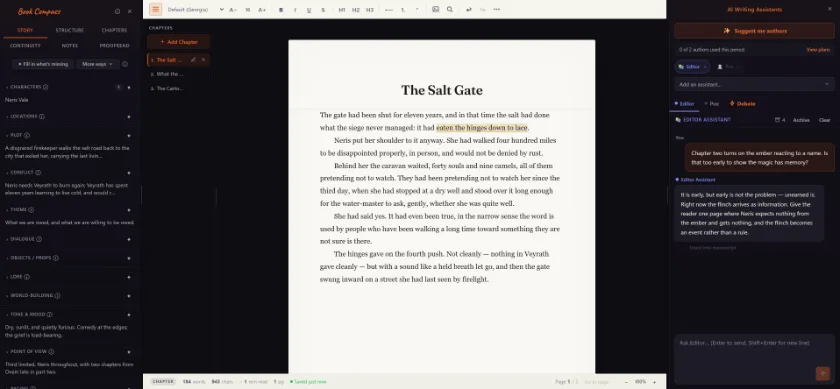Open the more options ellipsis menu

(497, 10)
